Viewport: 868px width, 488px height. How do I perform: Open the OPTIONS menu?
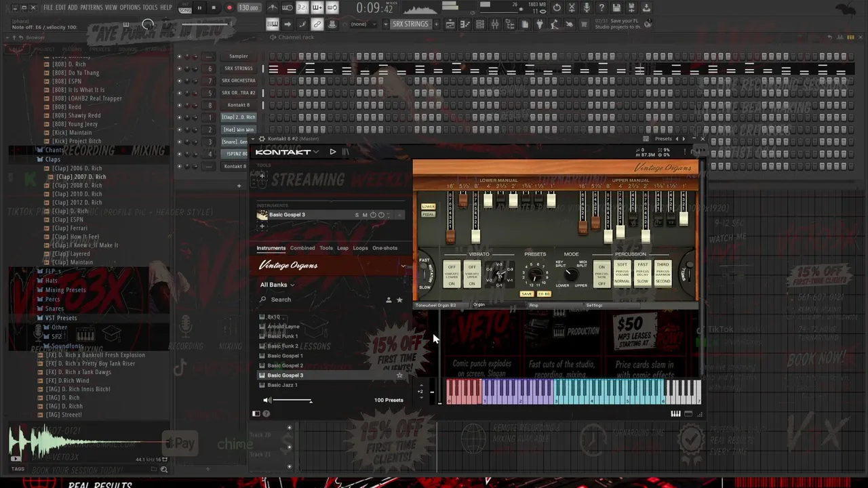pyautogui.click(x=130, y=7)
